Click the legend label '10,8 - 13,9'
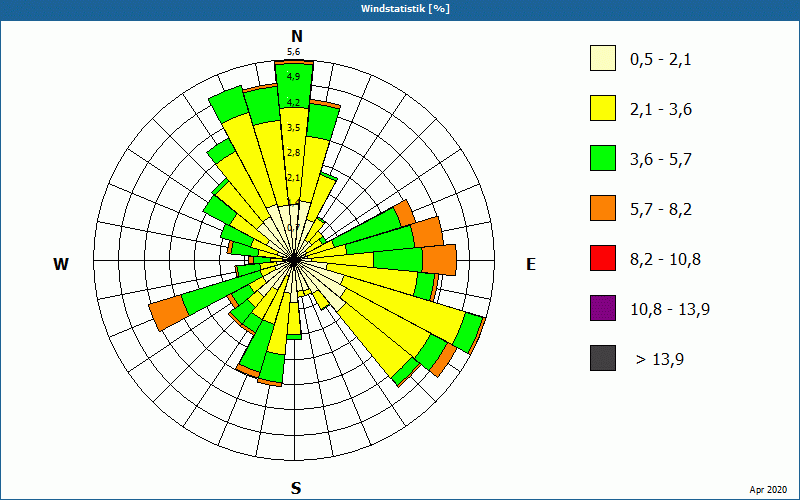Viewport: 800px width, 500px height. (670, 310)
